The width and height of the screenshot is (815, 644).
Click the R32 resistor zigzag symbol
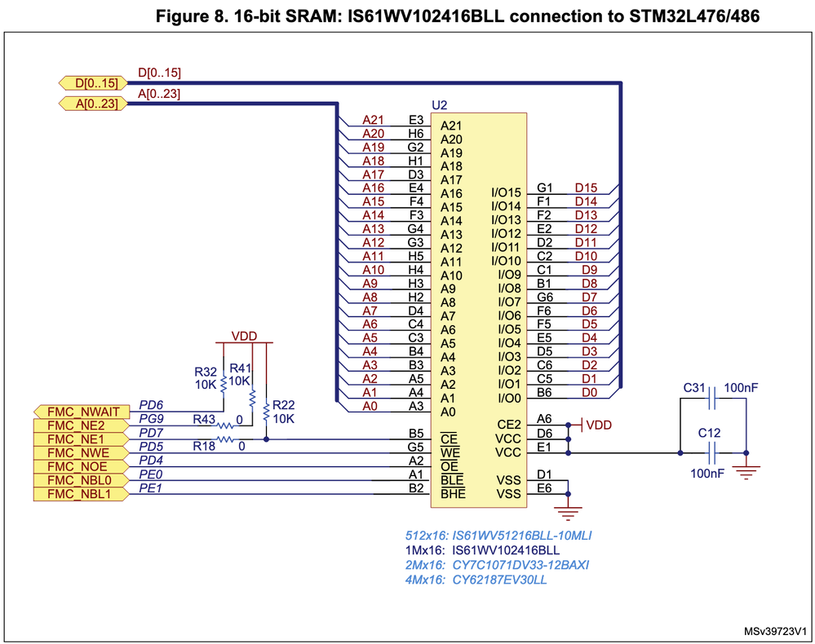(224, 385)
